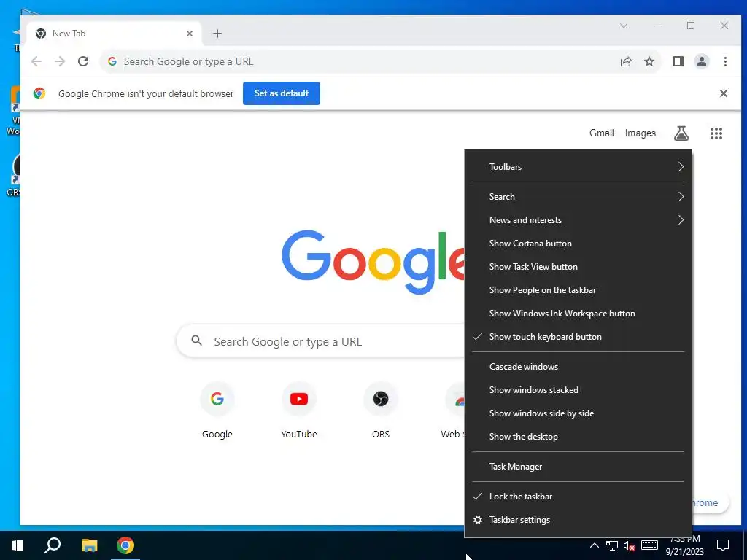Open the Google shortcut tile
The height and width of the screenshot is (560, 747).
click(x=217, y=411)
